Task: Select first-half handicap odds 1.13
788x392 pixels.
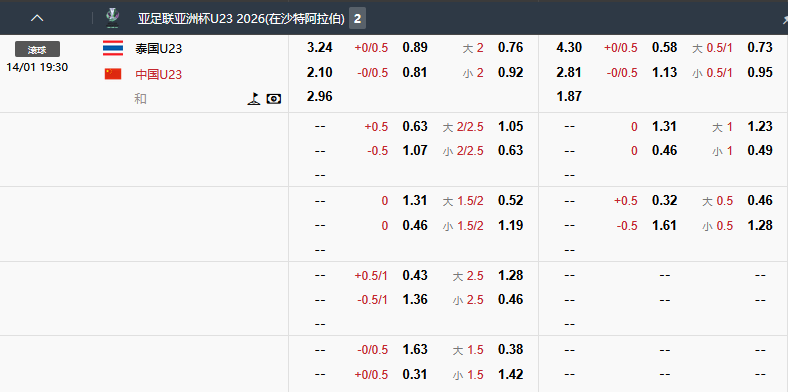Action: tap(664, 72)
